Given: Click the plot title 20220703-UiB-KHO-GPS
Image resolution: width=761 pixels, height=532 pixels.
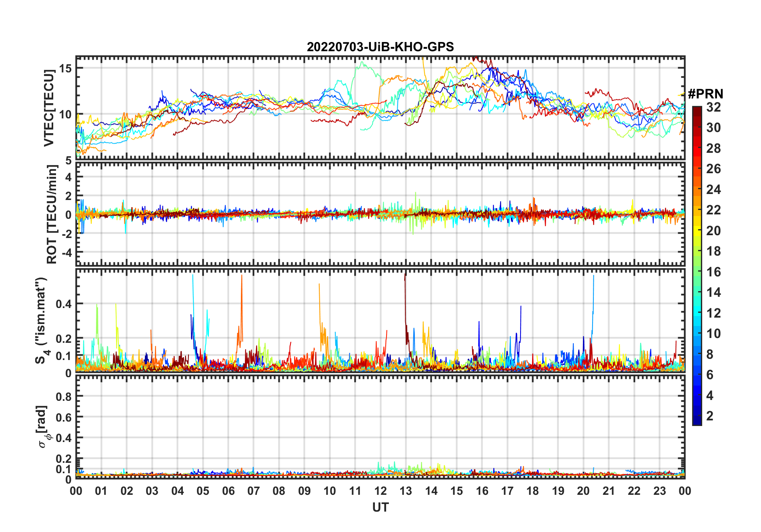Looking at the screenshot, I should (380, 47).
